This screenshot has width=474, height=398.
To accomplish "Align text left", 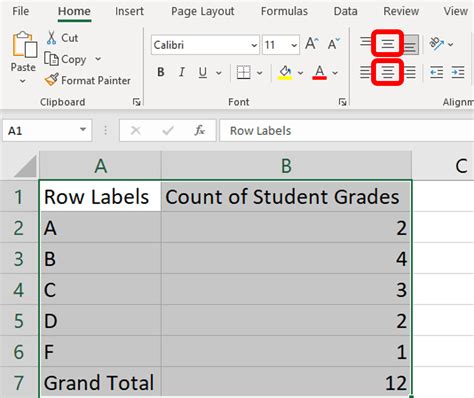I will 365,72.
